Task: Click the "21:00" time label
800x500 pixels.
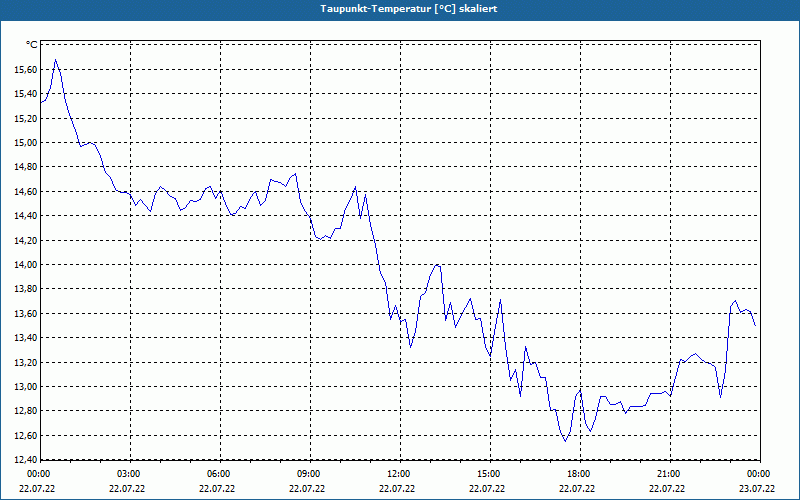Action: click(x=668, y=474)
